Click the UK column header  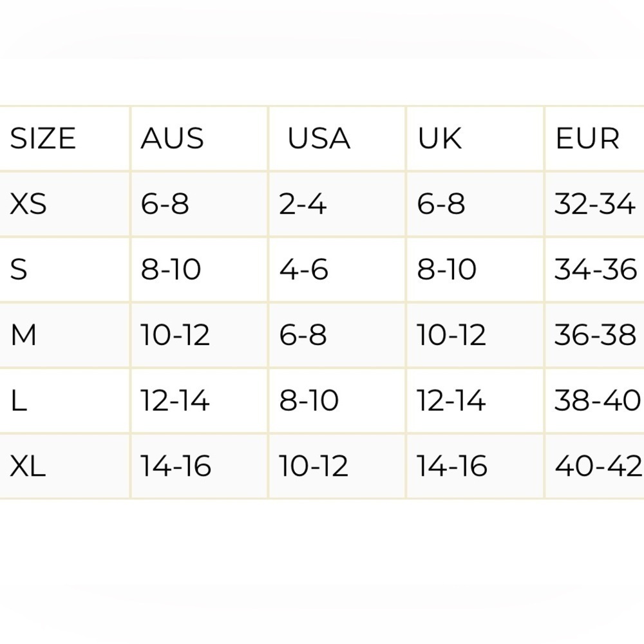[x=439, y=138]
